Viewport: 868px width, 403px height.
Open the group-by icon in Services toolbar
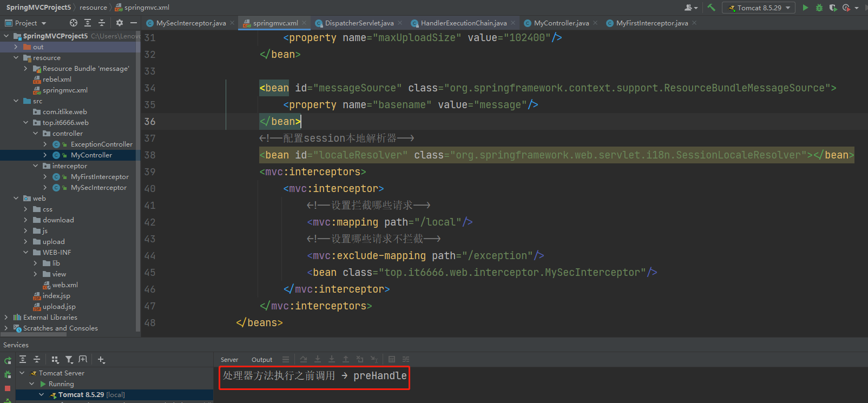pos(55,359)
